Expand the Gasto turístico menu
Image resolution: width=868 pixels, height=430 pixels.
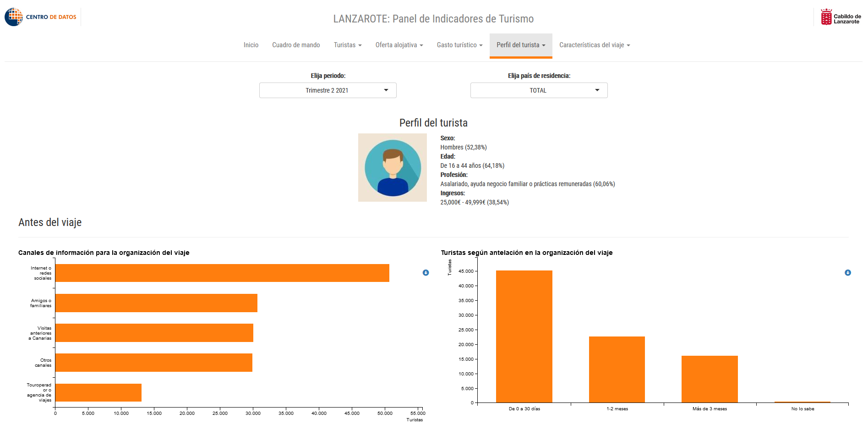[459, 45]
